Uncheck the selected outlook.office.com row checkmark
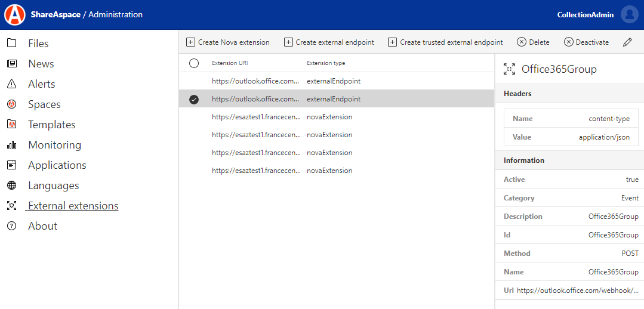644x309 pixels. click(x=194, y=99)
